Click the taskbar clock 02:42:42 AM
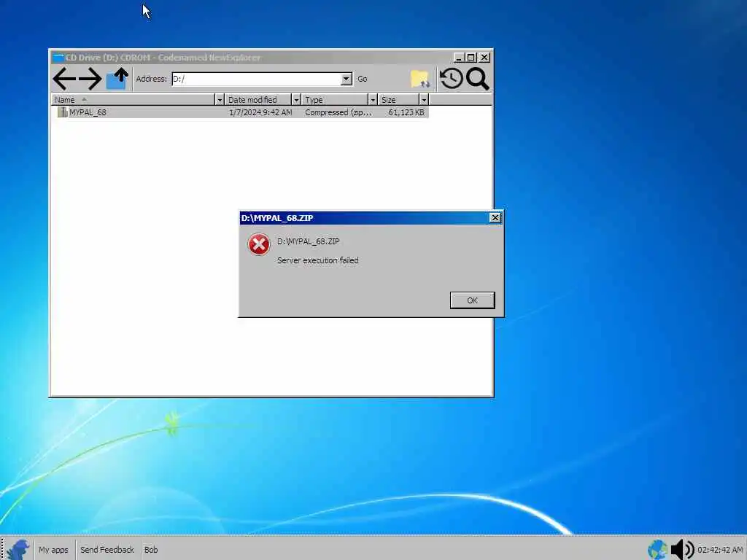Screen dimensions: 747x560 (720, 550)
